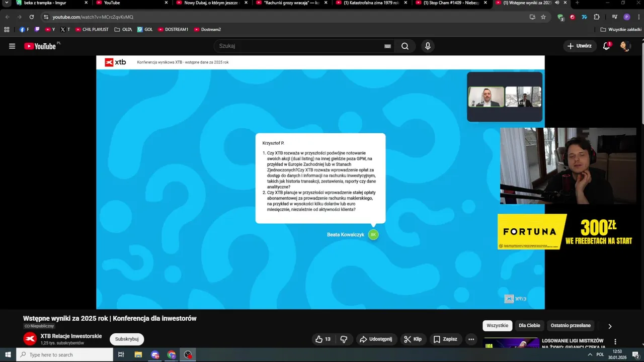Click the Subskrybuj button
644x362 pixels.
[127, 339]
